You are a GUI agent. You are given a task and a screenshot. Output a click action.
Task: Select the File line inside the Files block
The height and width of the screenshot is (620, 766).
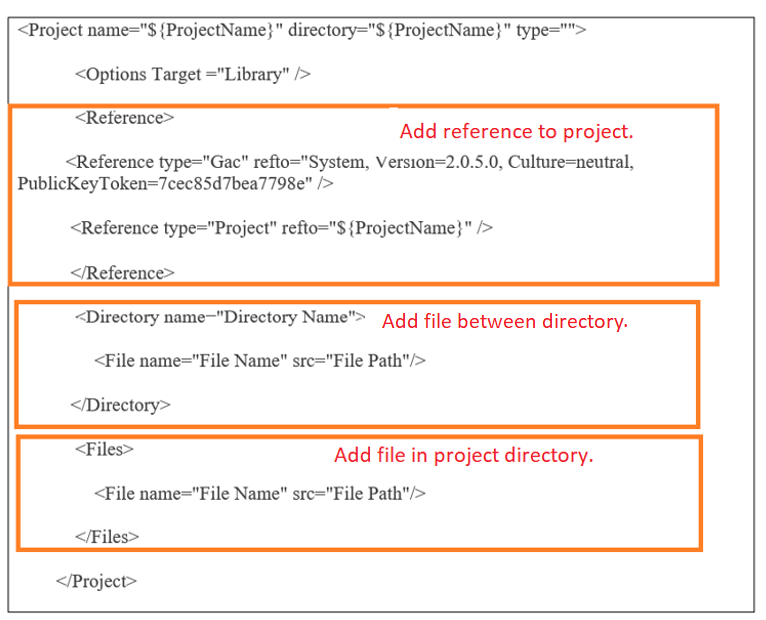pos(259,494)
